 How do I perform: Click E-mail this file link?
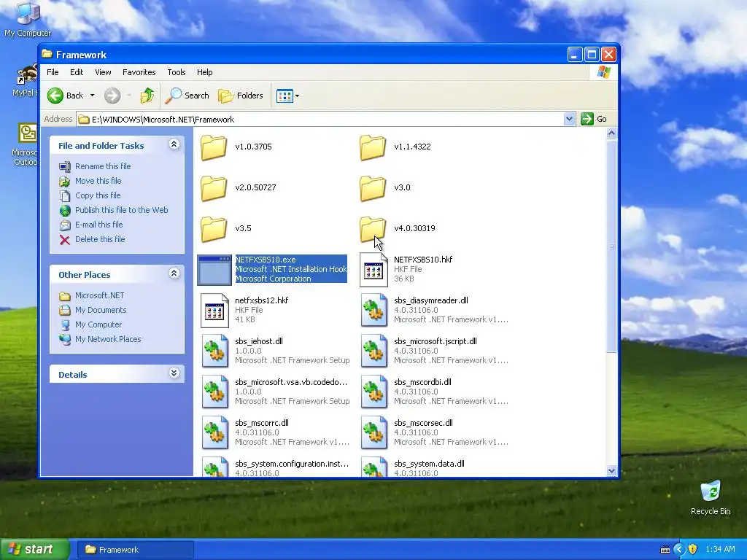tap(99, 225)
